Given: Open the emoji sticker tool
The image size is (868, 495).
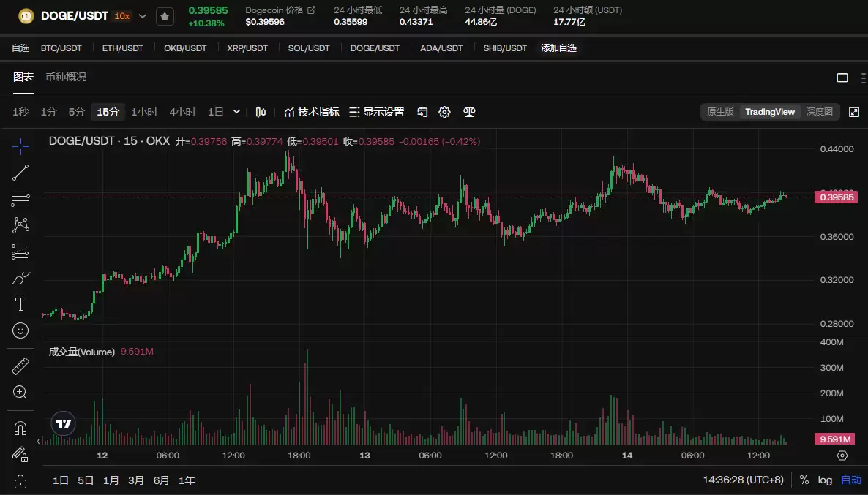Looking at the screenshot, I should (x=20, y=331).
